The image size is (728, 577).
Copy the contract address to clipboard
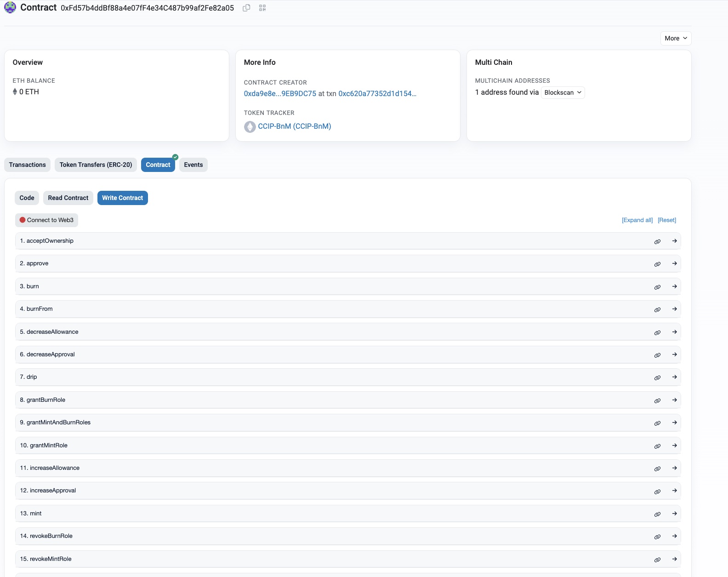point(246,8)
